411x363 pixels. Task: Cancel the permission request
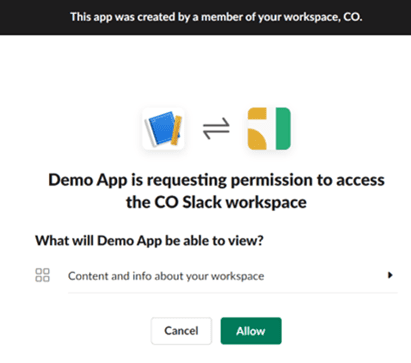coord(181,331)
